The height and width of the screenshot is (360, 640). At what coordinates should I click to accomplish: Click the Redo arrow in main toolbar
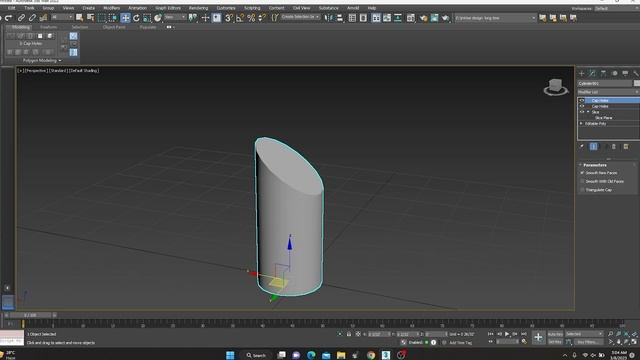coord(9,18)
